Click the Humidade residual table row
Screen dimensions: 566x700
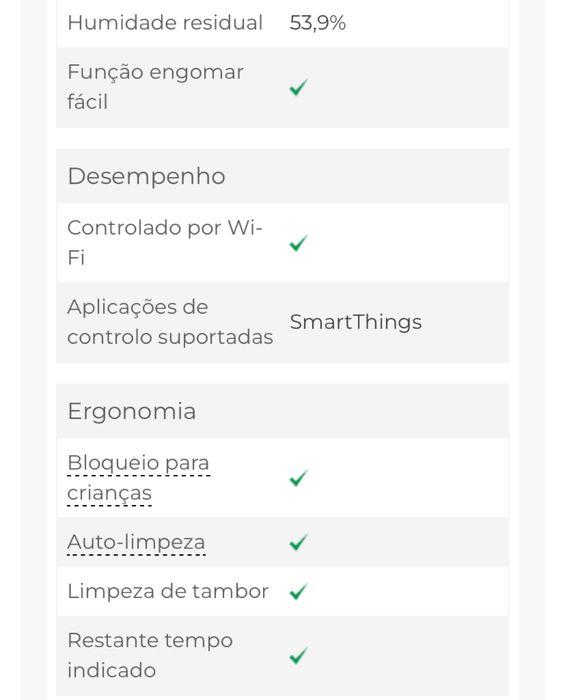coord(283,23)
